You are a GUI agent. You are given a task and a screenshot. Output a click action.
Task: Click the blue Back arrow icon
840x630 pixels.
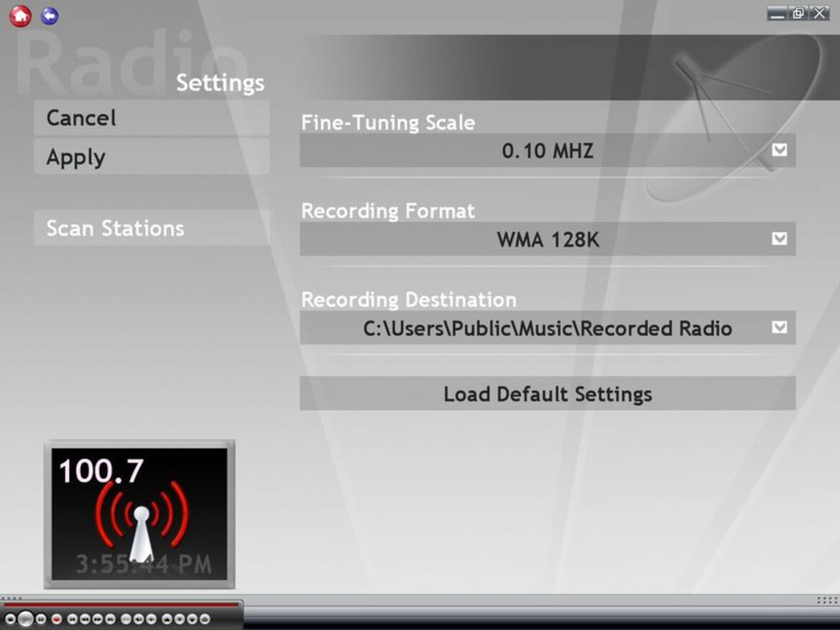tap(50, 16)
